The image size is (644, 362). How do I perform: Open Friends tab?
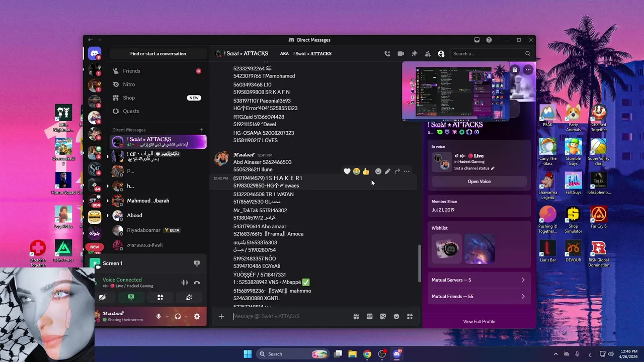pos(157,71)
